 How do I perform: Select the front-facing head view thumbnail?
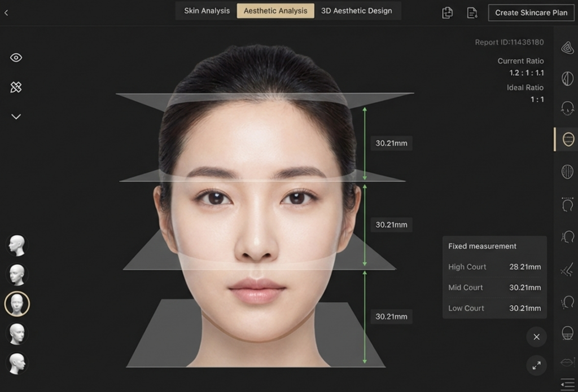pyautogui.click(x=17, y=304)
